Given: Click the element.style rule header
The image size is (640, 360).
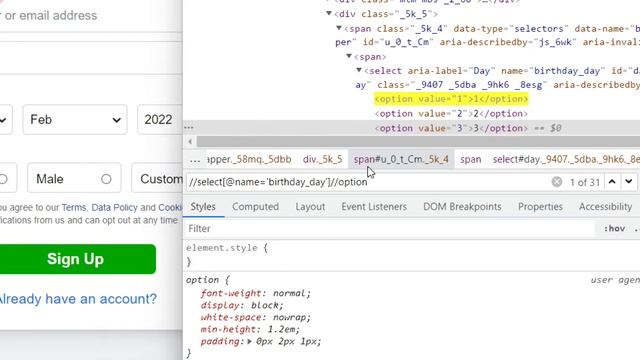Looking at the screenshot, I should [x=227, y=248].
